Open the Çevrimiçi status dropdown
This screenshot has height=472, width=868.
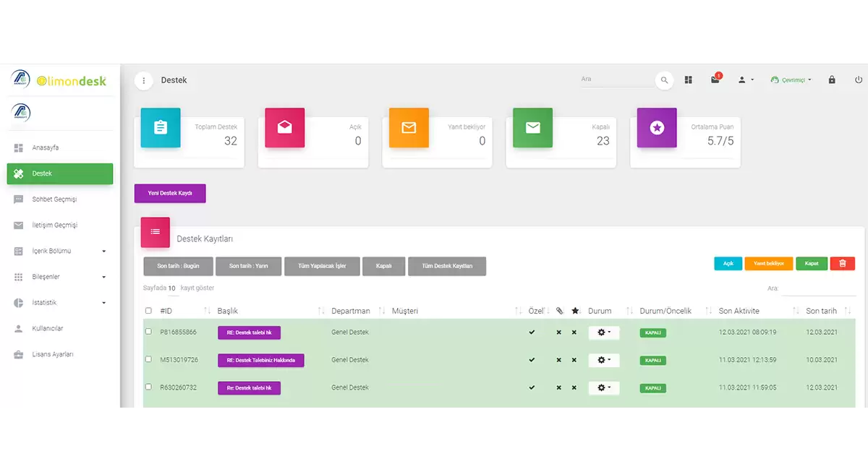click(791, 80)
